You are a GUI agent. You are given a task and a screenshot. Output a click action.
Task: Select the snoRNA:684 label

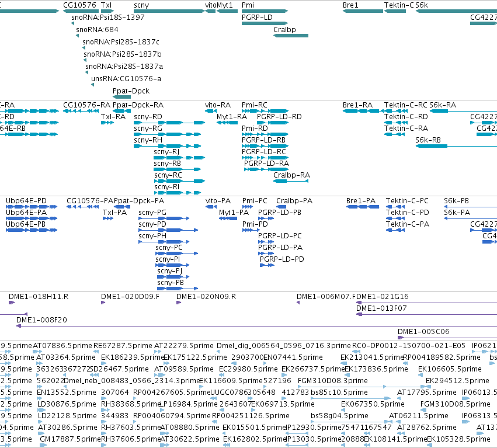coord(97,29)
